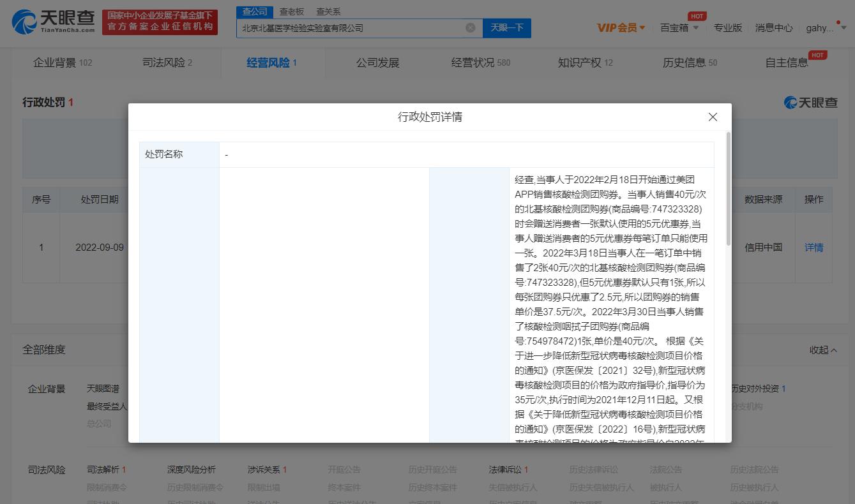The width and height of the screenshot is (855, 504).
Task: Select the 查公司 search tab
Action: pyautogui.click(x=255, y=11)
